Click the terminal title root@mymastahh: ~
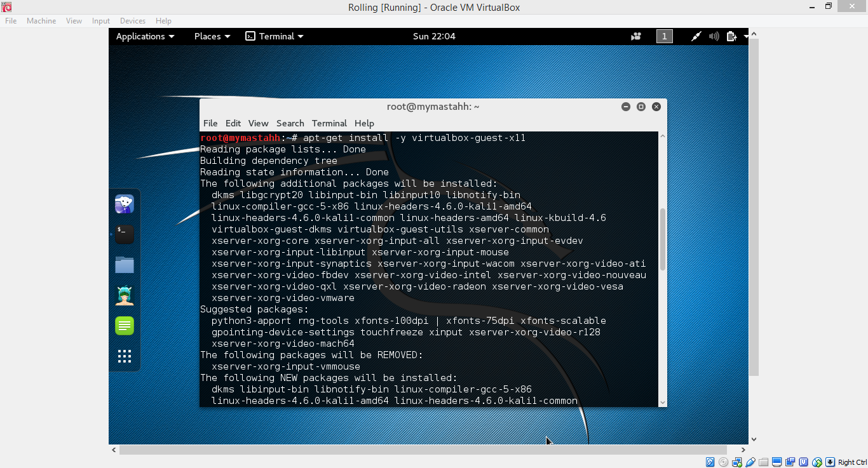 point(433,107)
